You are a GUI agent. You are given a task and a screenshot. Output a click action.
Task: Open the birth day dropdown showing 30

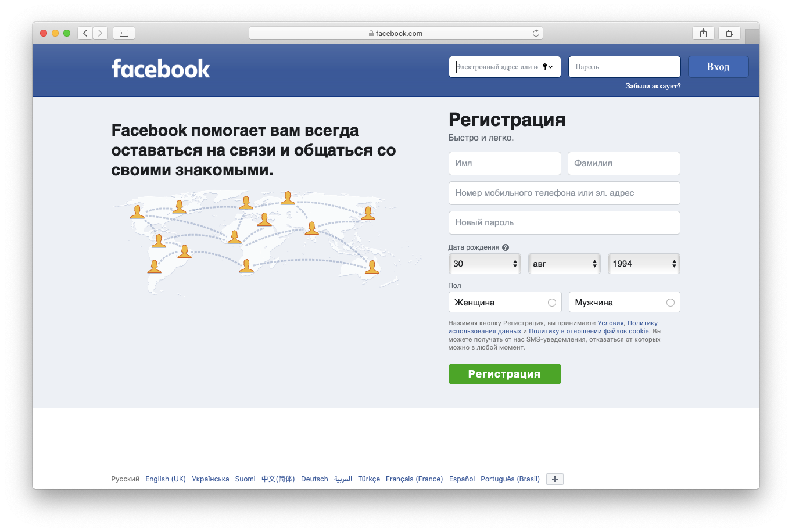pyautogui.click(x=484, y=264)
